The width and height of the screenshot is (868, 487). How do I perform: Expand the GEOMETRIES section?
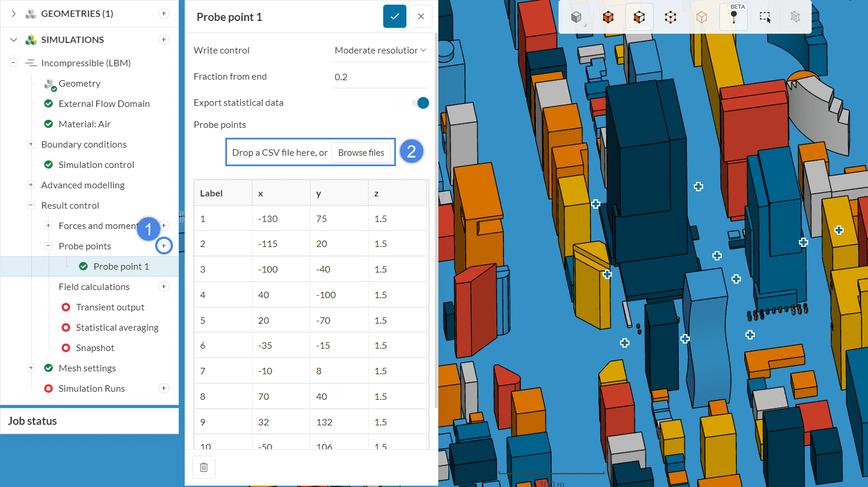(13, 13)
